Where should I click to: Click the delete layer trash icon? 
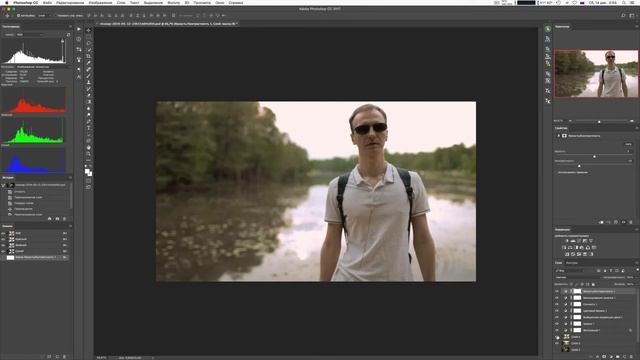(631, 357)
